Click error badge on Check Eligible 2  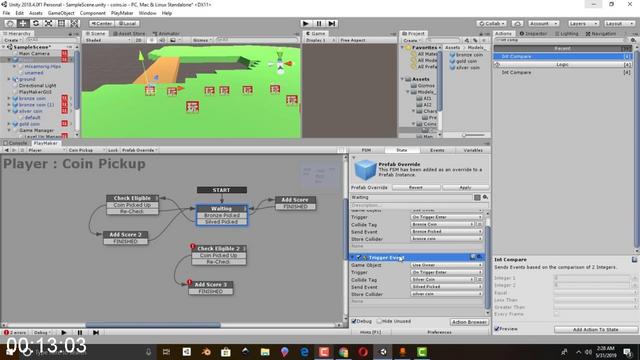193,246
